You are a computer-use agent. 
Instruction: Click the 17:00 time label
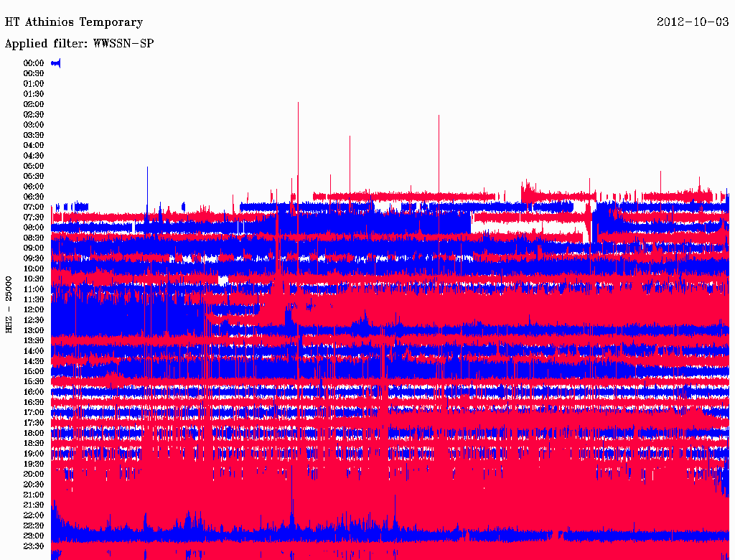34,412
